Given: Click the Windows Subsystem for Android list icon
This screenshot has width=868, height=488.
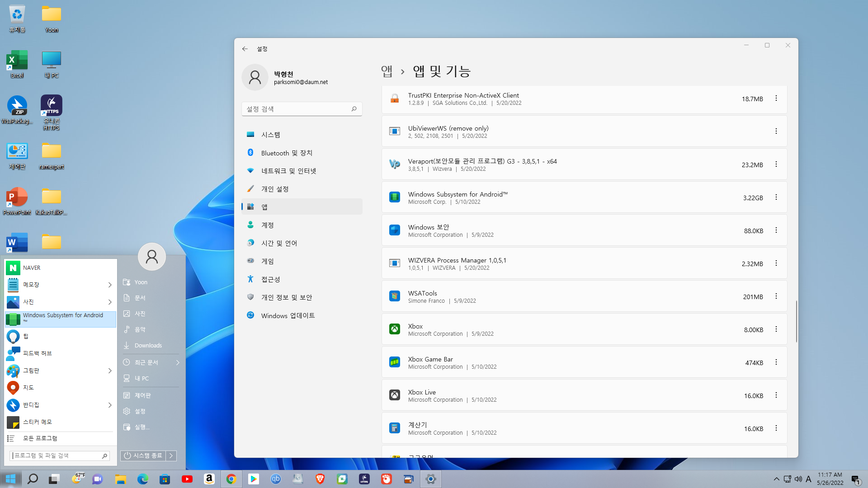Looking at the screenshot, I should [395, 197].
